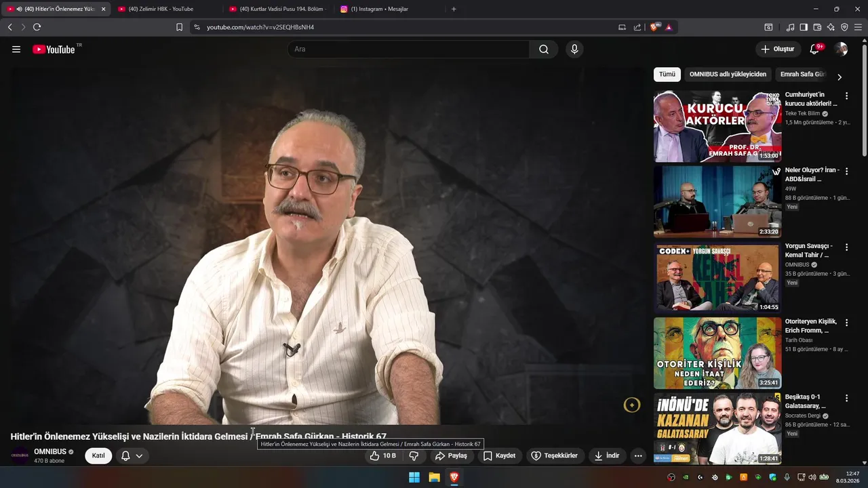Click the Oluştur create button
868x488 pixels.
pyautogui.click(x=778, y=49)
